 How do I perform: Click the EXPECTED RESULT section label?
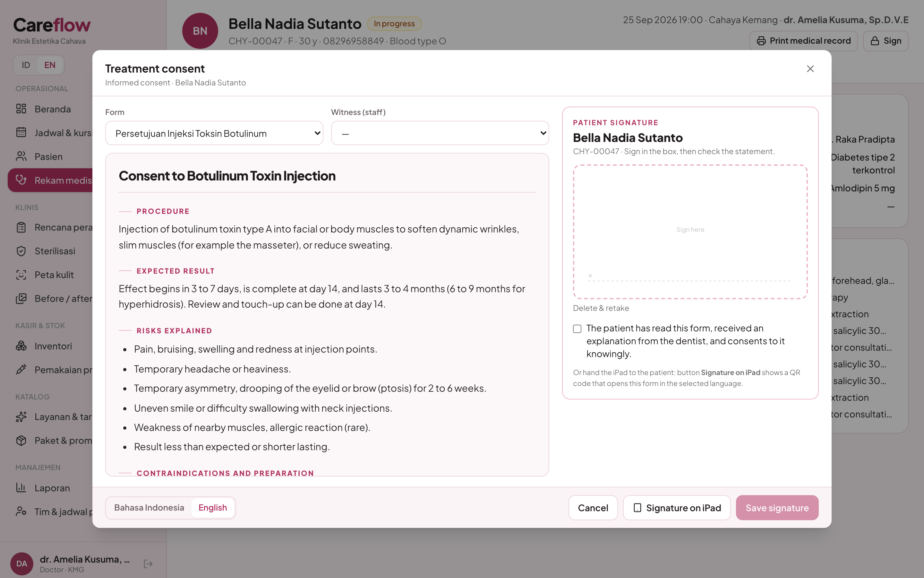(175, 271)
